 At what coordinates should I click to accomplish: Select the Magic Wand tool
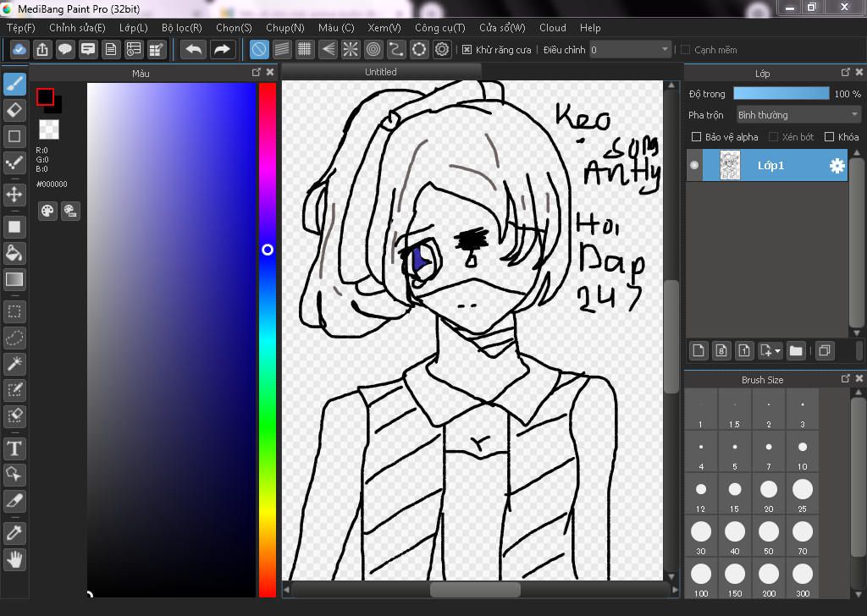(x=15, y=364)
